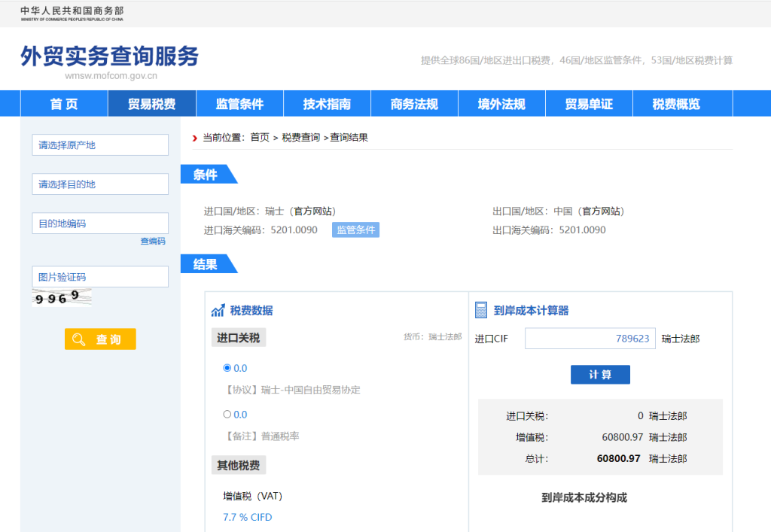
Task: Focus the 目的地编码 input field
Action: coord(100,223)
